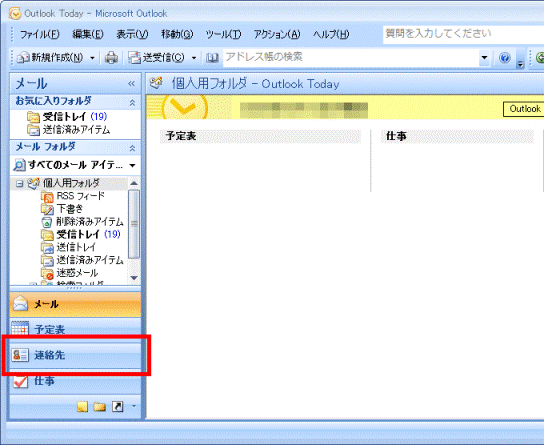The width and height of the screenshot is (544, 445).
Task: Open the 新規作成 dropdown arrow
Action: [x=92, y=58]
